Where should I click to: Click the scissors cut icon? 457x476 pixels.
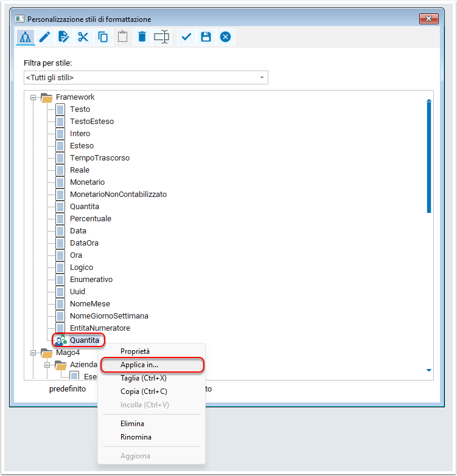tap(83, 37)
